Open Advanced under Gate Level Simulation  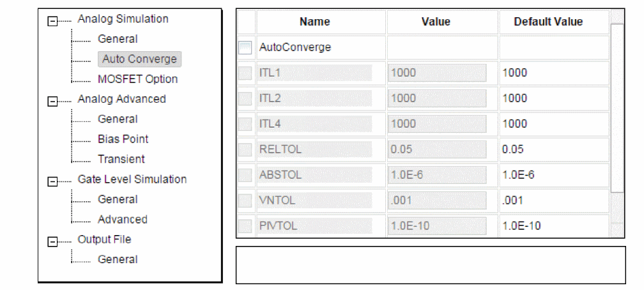[x=123, y=219]
